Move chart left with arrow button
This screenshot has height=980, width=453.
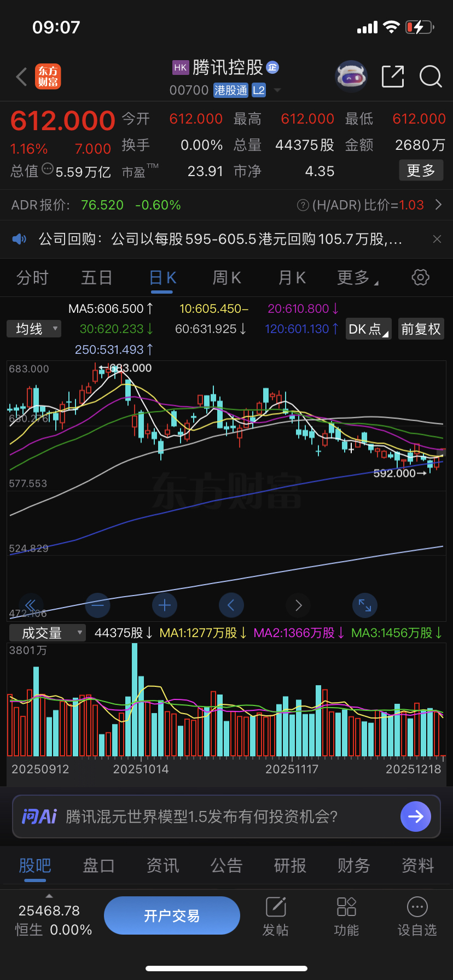[x=231, y=605]
